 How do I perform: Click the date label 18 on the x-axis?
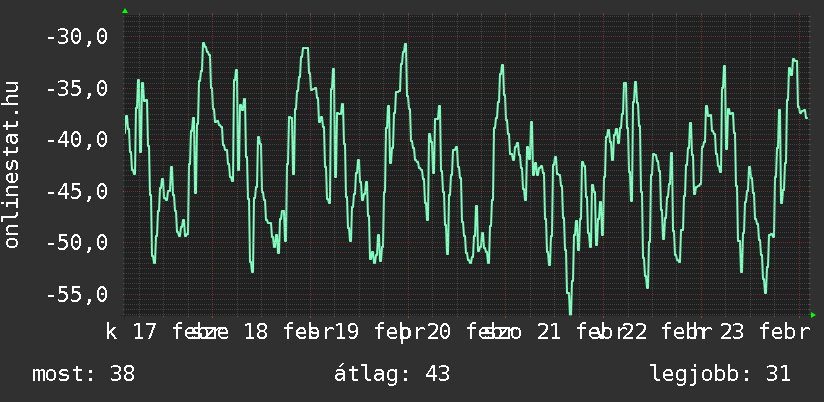(x=256, y=332)
